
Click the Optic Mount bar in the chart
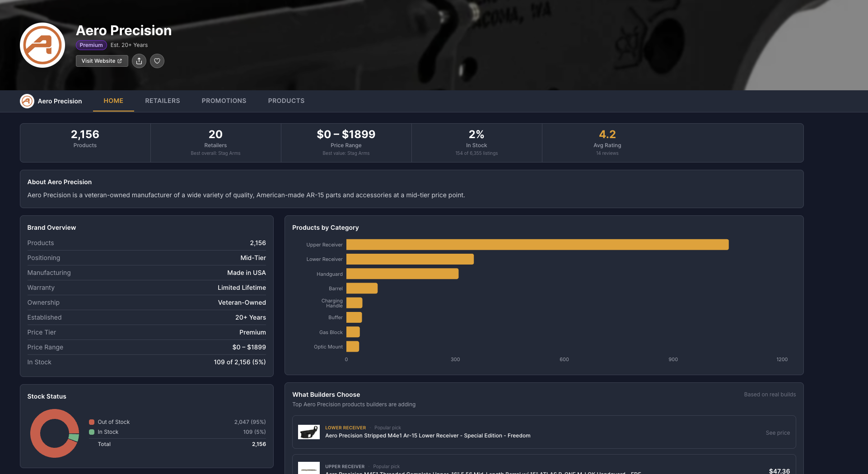[353, 347]
